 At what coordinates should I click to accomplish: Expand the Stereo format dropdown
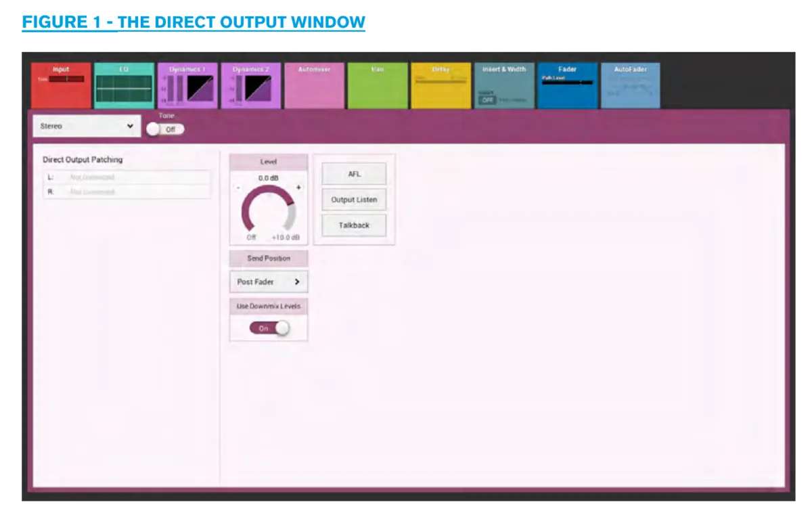[87, 126]
